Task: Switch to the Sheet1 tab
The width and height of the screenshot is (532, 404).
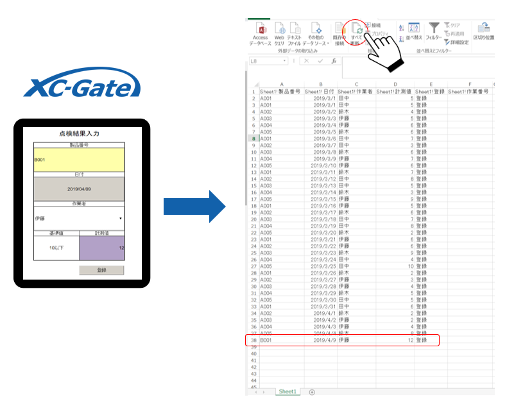Action: click(287, 391)
